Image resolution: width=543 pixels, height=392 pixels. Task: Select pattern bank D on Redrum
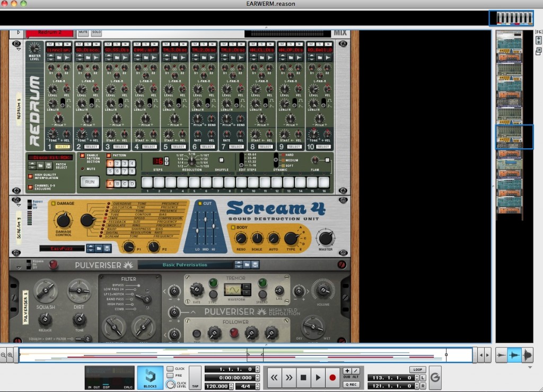tap(132, 184)
